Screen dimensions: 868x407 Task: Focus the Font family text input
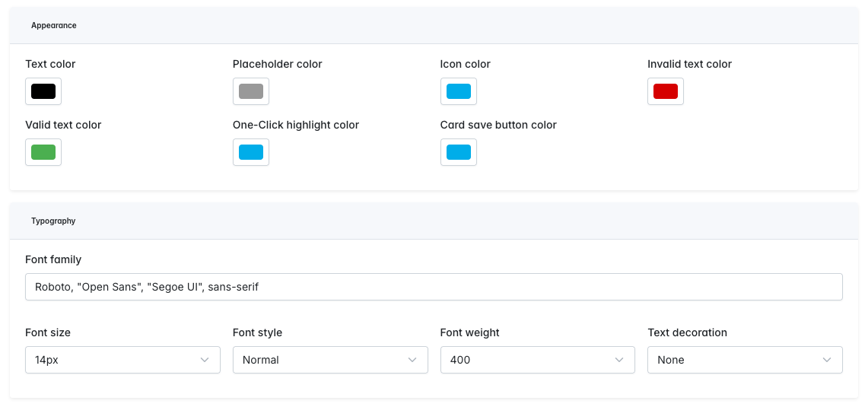pos(434,287)
